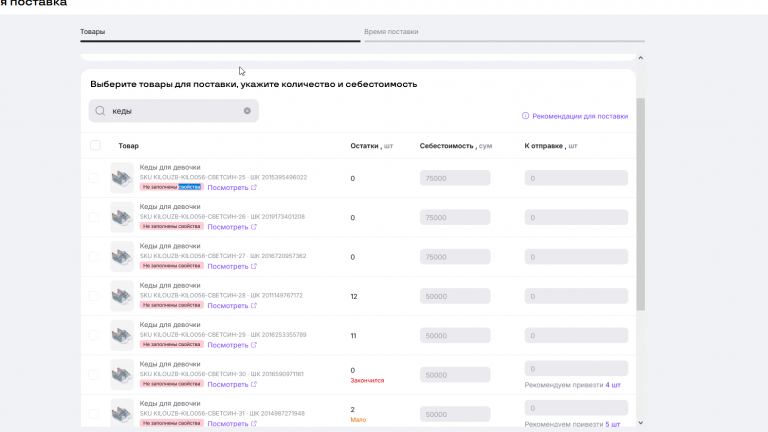Click the cost field of row СВЕТСИН-30
Viewport: 768px width, 432px height.
point(455,375)
